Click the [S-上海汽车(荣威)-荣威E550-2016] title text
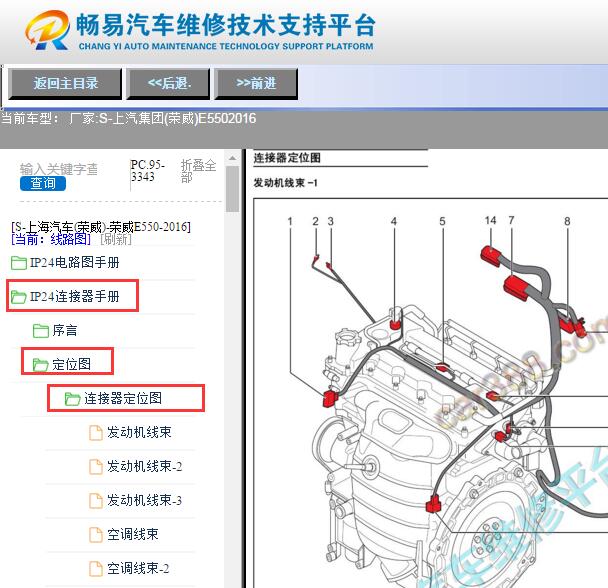 pos(101,227)
